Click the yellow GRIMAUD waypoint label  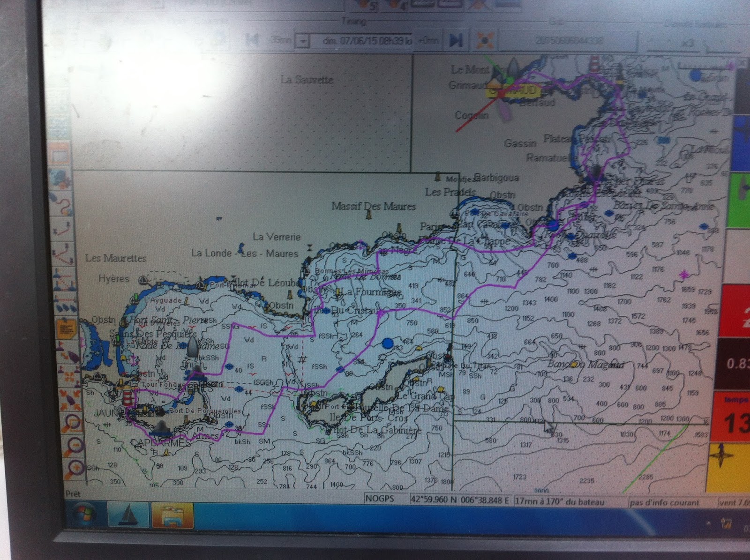pos(515,90)
